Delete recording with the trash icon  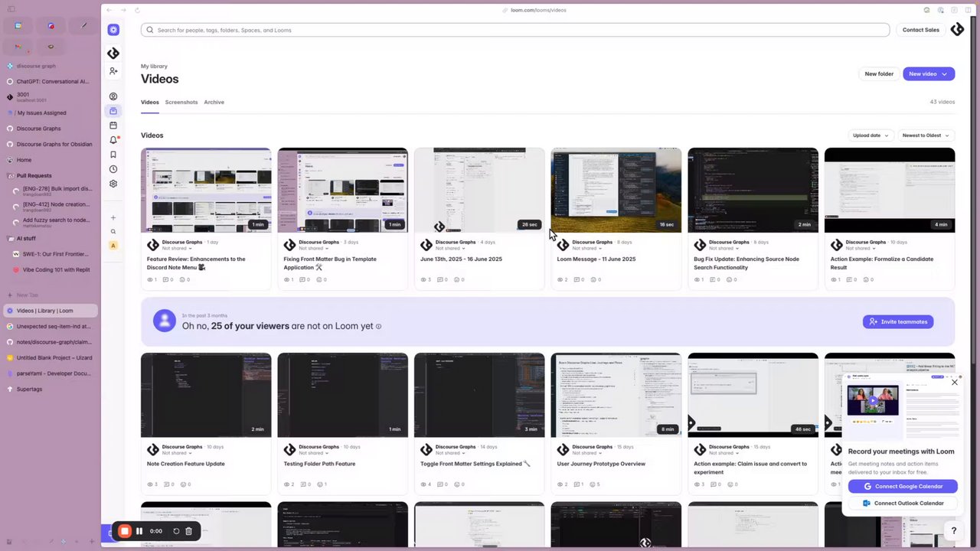click(x=188, y=531)
